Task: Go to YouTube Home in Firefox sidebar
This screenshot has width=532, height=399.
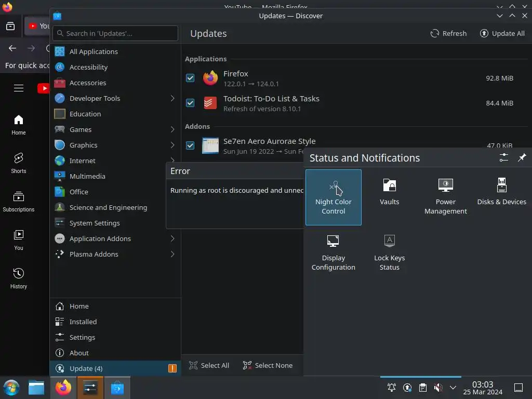Action: [19, 125]
